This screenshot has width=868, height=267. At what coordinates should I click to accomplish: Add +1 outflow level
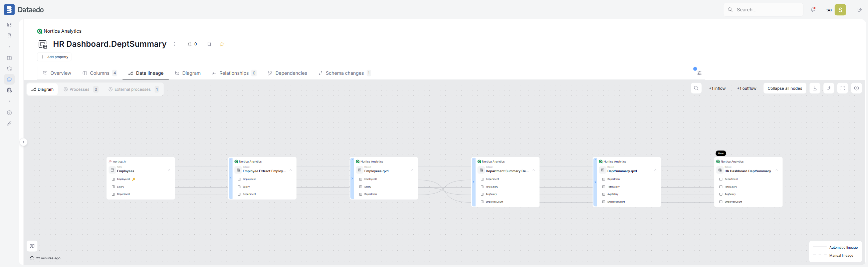(746, 88)
